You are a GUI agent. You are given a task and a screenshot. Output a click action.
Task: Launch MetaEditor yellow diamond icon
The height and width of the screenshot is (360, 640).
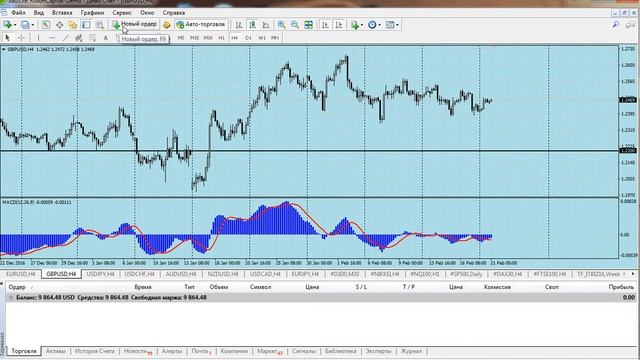click(167, 25)
